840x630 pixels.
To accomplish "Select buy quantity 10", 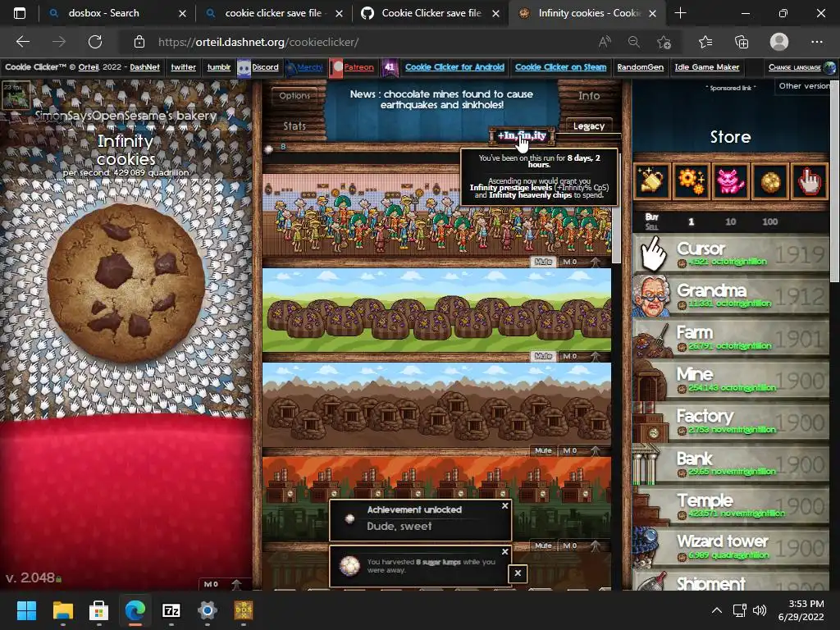I will 731,221.
